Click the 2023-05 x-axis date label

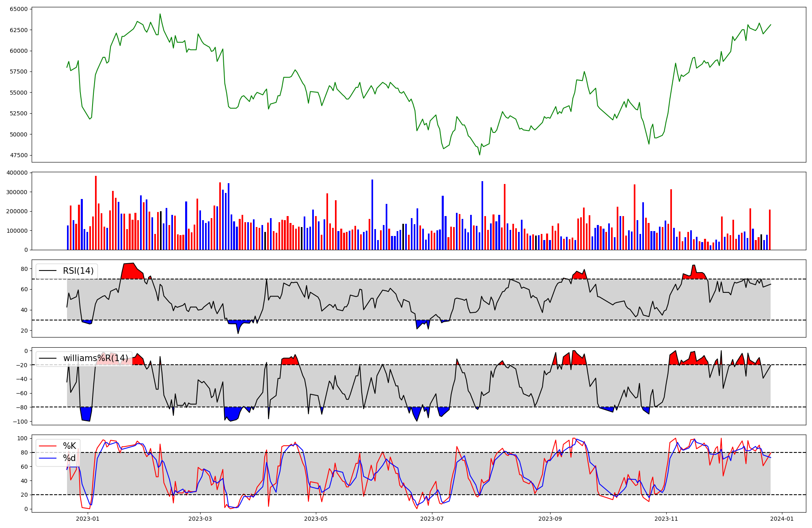point(316,519)
